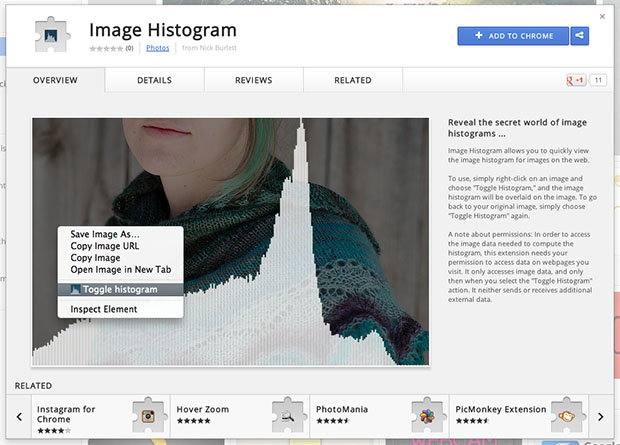Close the extension dialog with the X
This screenshot has width=620, height=445.
pyautogui.click(x=602, y=17)
